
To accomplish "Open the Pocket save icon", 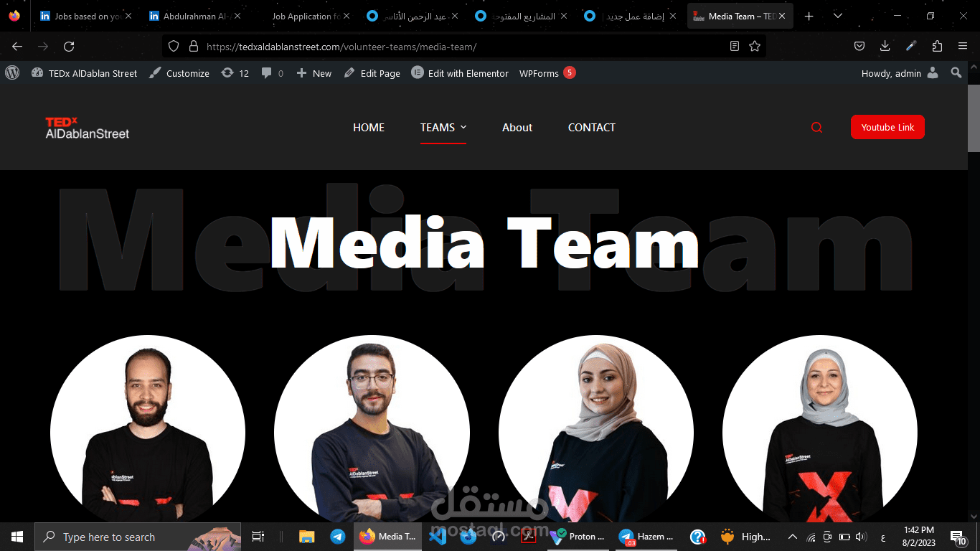I will 859,47.
